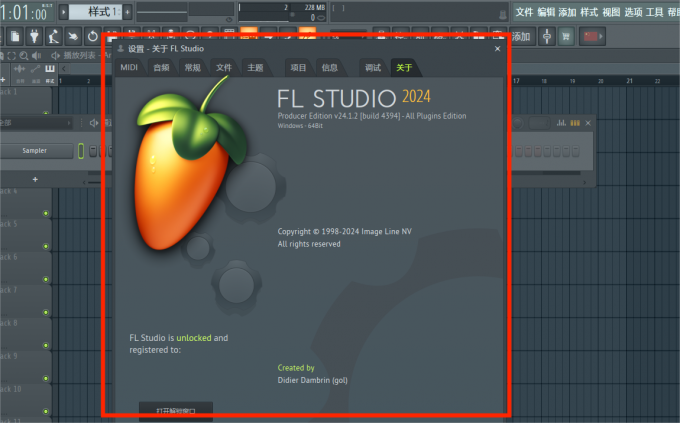Toggle mute LED on Track 10
This screenshot has width=680, height=423.
point(46,411)
